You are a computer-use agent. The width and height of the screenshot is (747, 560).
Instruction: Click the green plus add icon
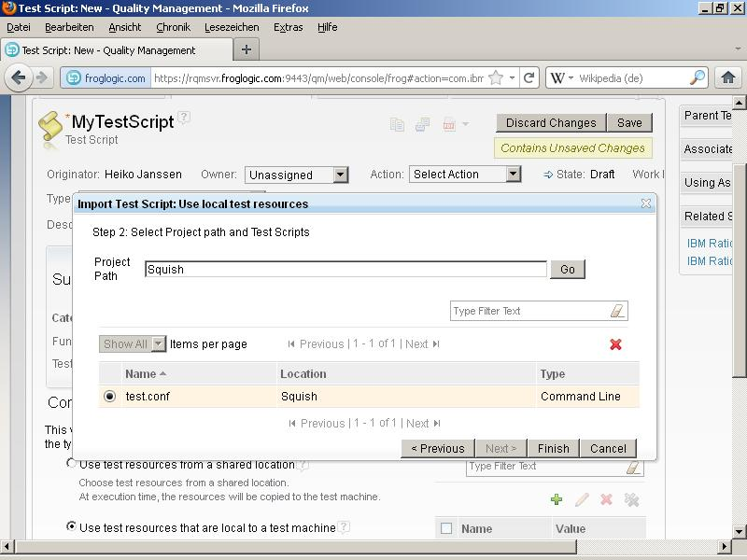(x=557, y=500)
